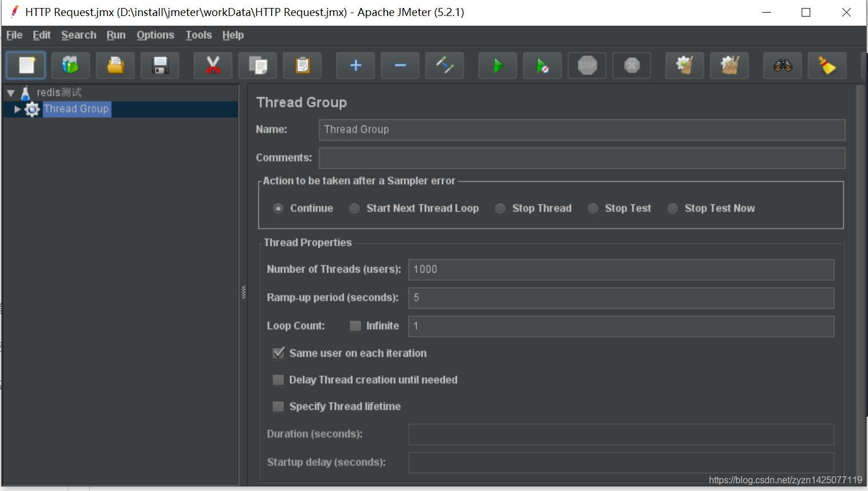Screen dimensions: 868x491
Task: Click the Thread Group panel heading
Action: coord(301,102)
